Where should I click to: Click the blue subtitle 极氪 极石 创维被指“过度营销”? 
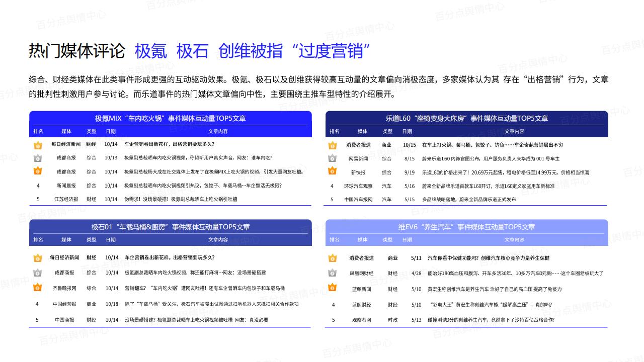[253, 51]
